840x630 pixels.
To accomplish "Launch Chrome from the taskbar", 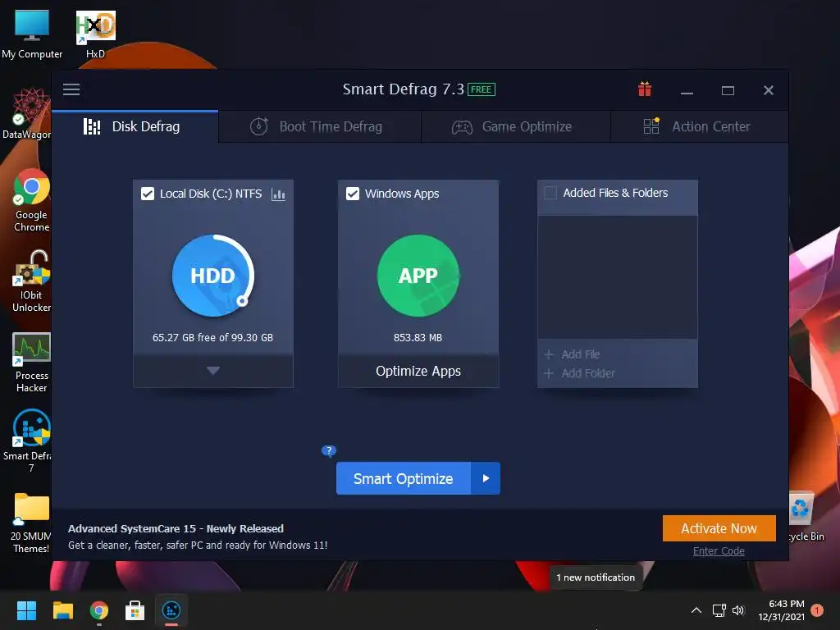I will pyautogui.click(x=99, y=610).
